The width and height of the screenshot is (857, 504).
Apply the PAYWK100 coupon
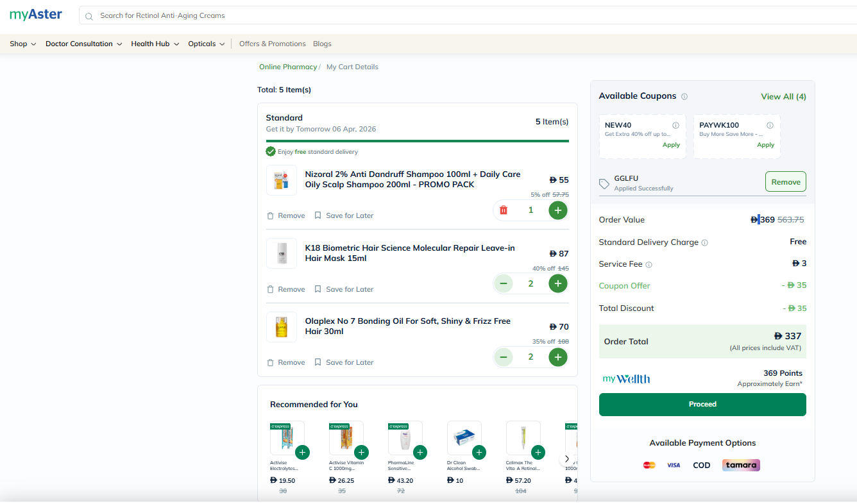coord(765,145)
